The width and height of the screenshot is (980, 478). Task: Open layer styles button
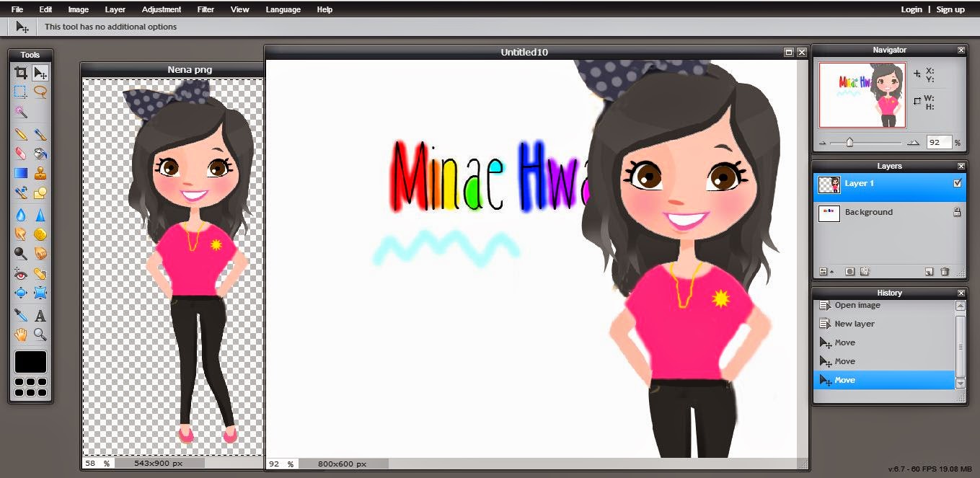865,272
